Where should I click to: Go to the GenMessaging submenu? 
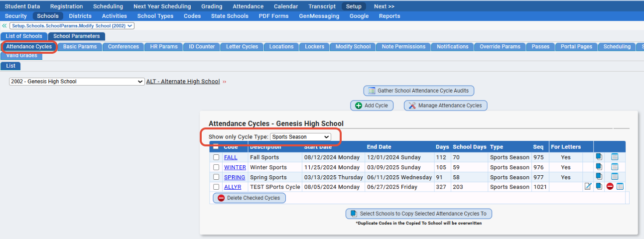(x=319, y=16)
